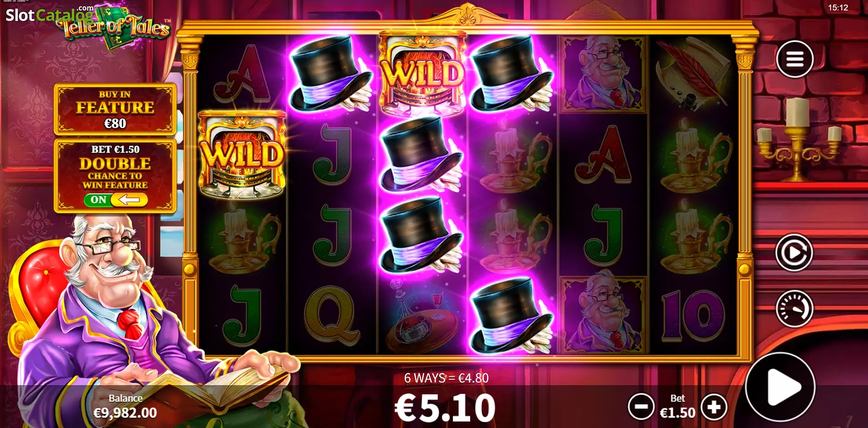The image size is (868, 428).
Task: Click the large spin play button
Action: pos(781,387)
